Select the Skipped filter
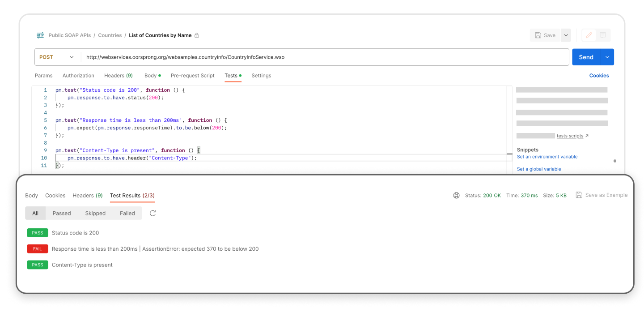Viewport: 644px width, 321px height. pos(95,213)
